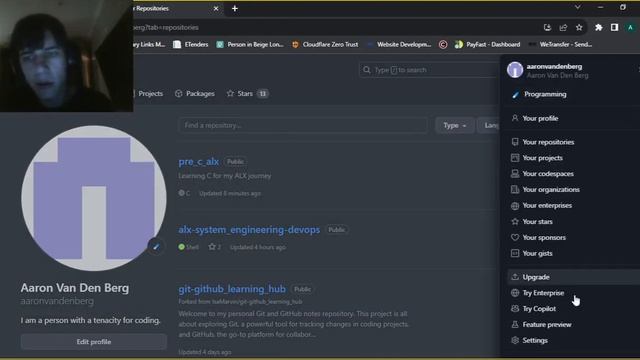640x360 pixels.
Task: Click the codespaces icon
Action: (x=515, y=174)
